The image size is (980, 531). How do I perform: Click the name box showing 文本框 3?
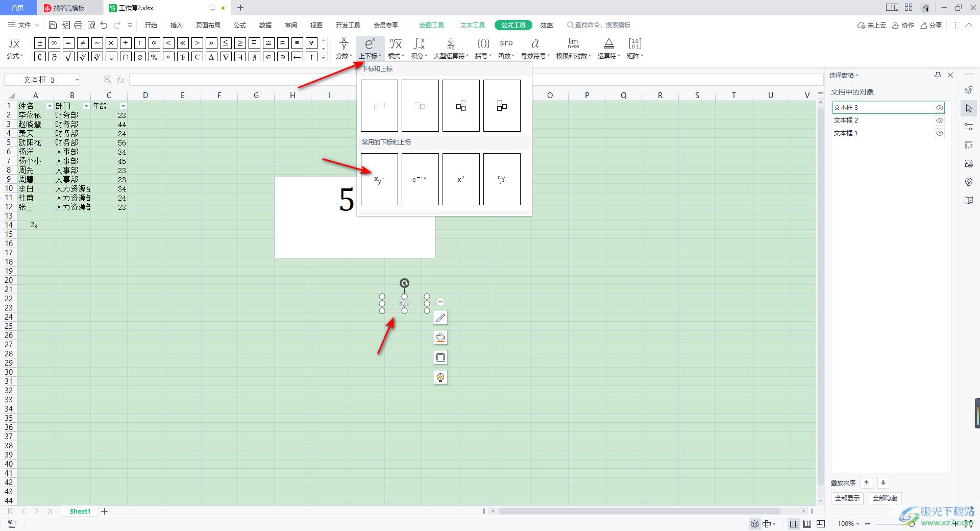[x=42, y=80]
